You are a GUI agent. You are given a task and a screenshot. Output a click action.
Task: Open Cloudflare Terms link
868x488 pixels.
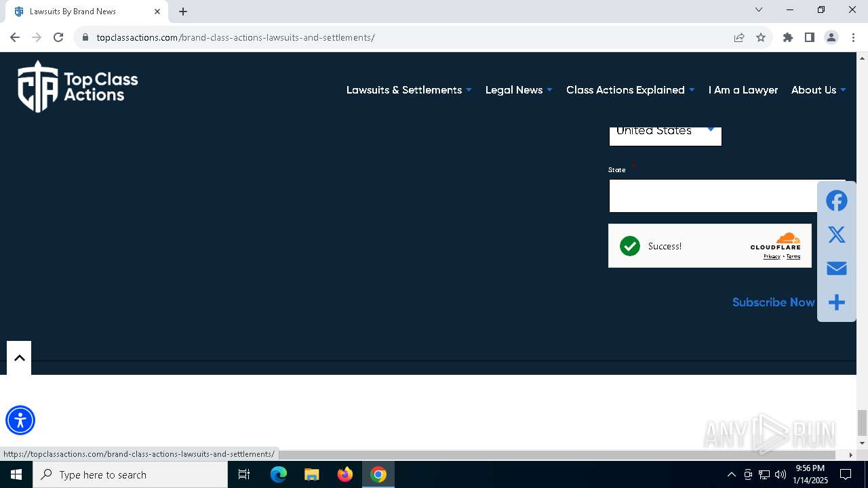click(x=793, y=256)
